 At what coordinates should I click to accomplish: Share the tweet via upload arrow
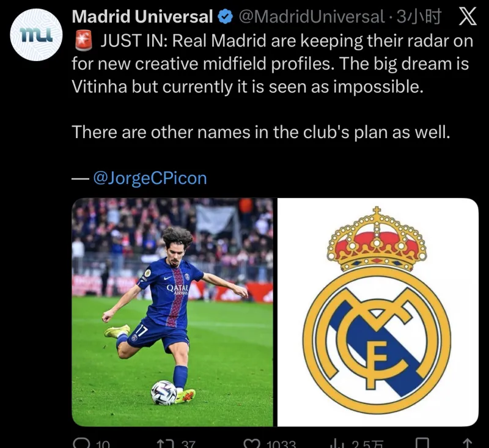(467, 443)
